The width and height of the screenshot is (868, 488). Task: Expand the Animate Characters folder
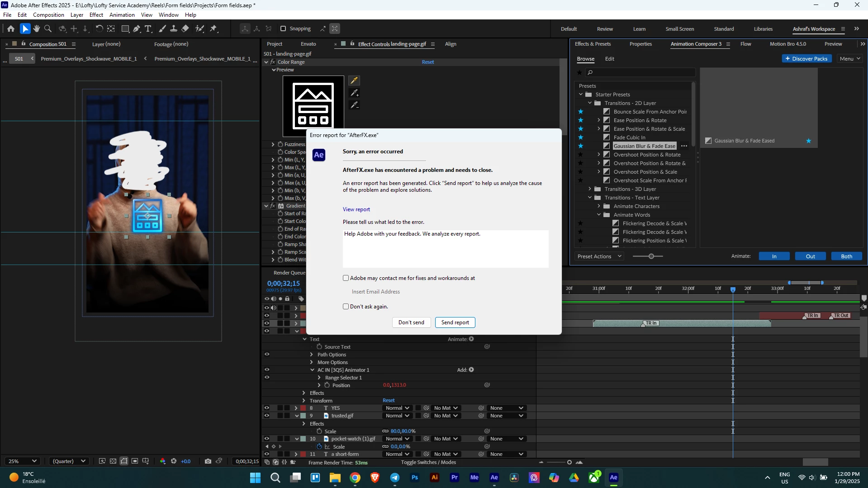click(599, 206)
